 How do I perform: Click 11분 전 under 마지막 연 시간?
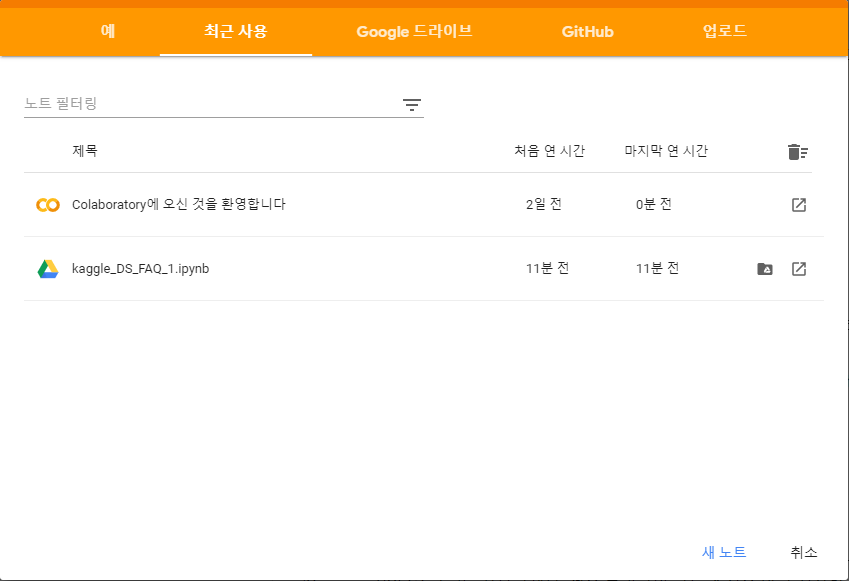point(657,268)
